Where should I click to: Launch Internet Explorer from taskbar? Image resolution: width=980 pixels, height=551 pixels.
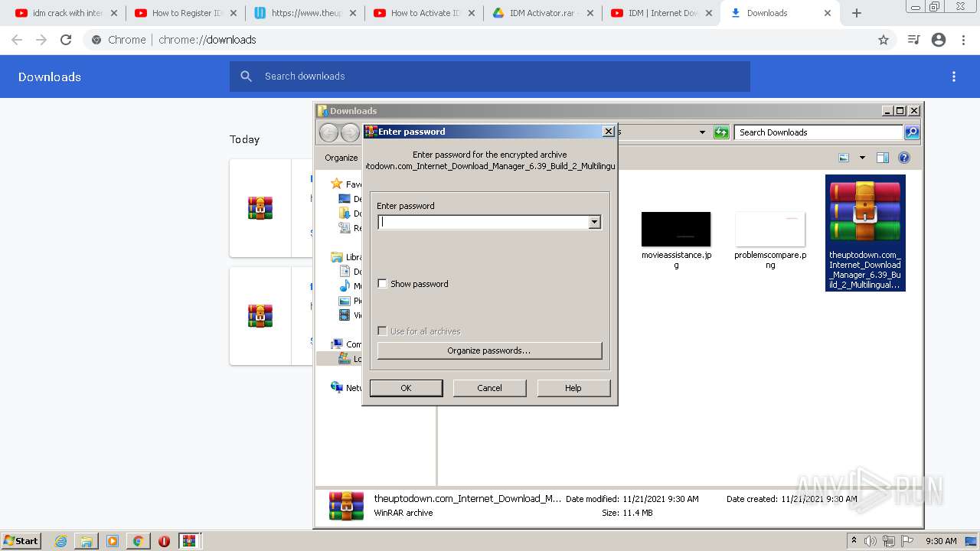(61, 541)
